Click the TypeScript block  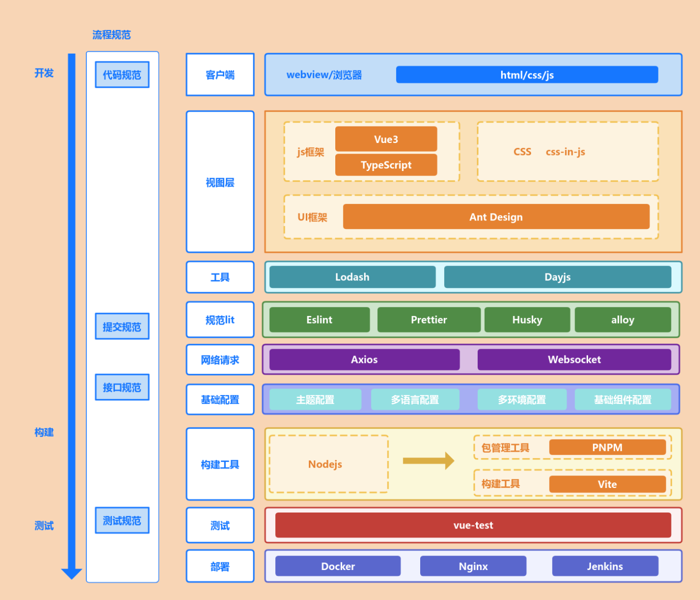[386, 165]
